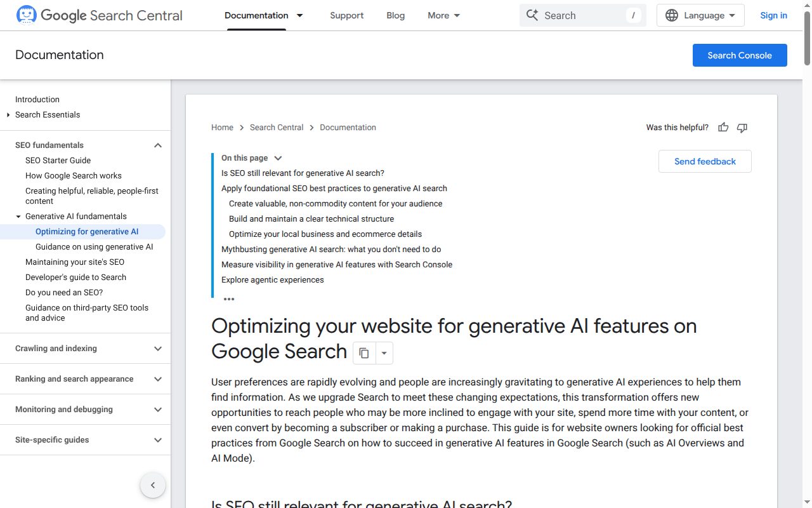Open SEO Starter Guide in sidebar
This screenshot has height=508, width=812.
pyautogui.click(x=58, y=161)
